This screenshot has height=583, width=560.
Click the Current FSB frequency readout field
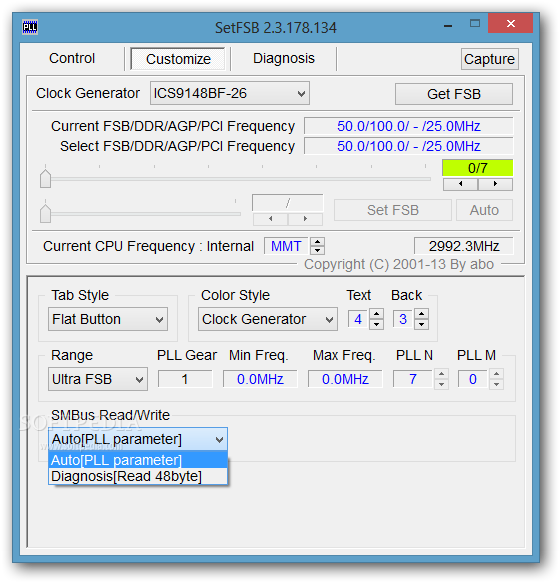(x=409, y=126)
